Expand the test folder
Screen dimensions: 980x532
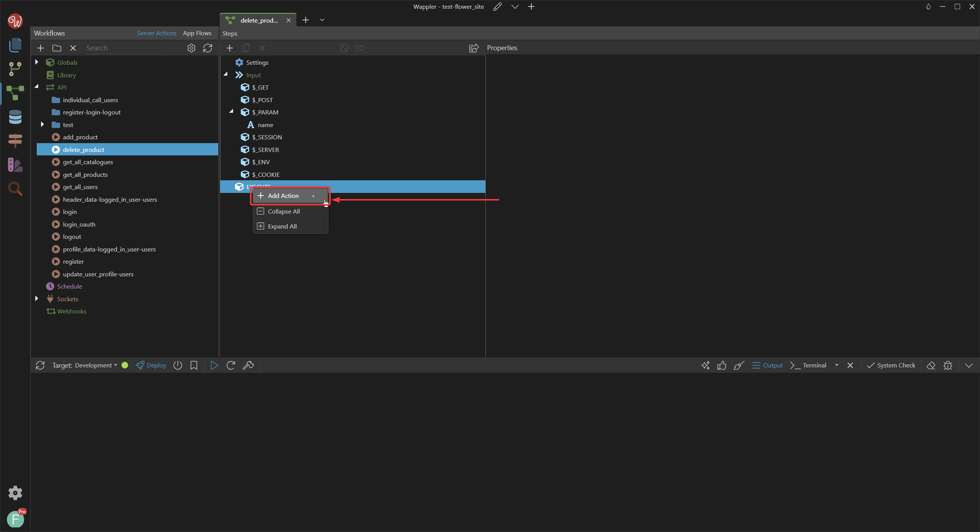pos(42,124)
